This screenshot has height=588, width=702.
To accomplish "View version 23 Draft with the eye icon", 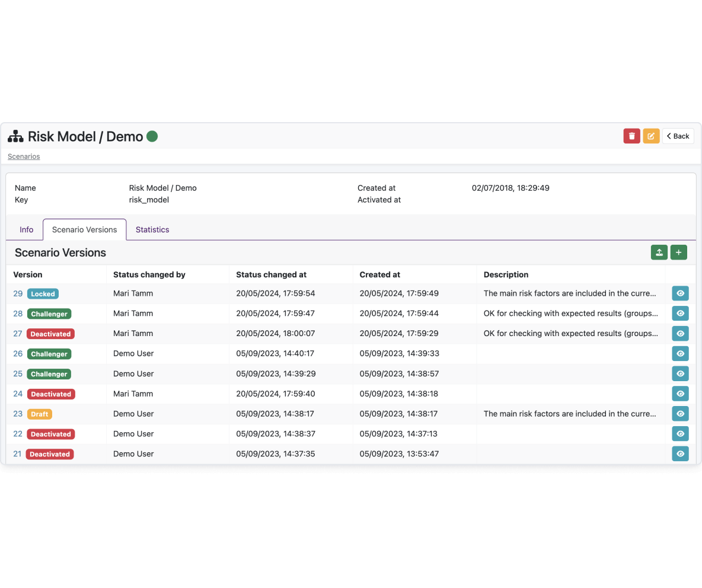I will click(x=680, y=414).
